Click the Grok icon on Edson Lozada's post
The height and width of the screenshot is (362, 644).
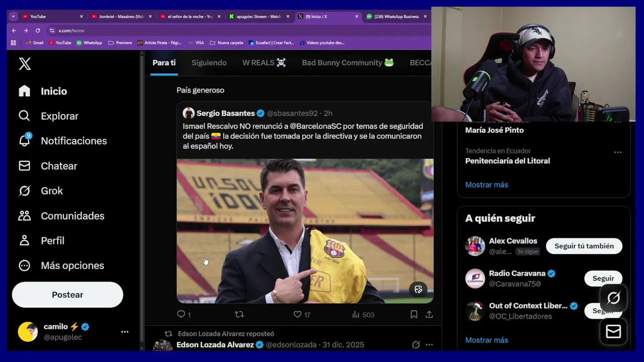pyautogui.click(x=416, y=345)
